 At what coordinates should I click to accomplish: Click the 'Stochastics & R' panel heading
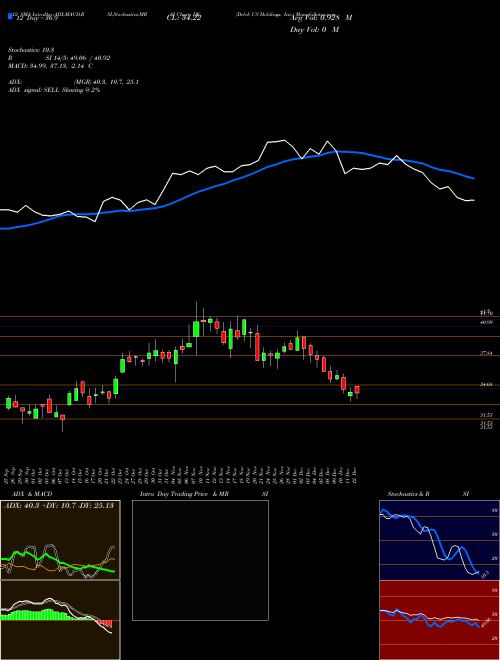(409, 494)
